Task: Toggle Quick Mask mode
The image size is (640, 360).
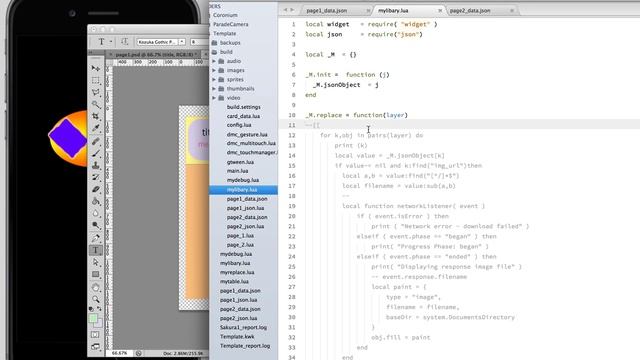Action: pos(95,335)
